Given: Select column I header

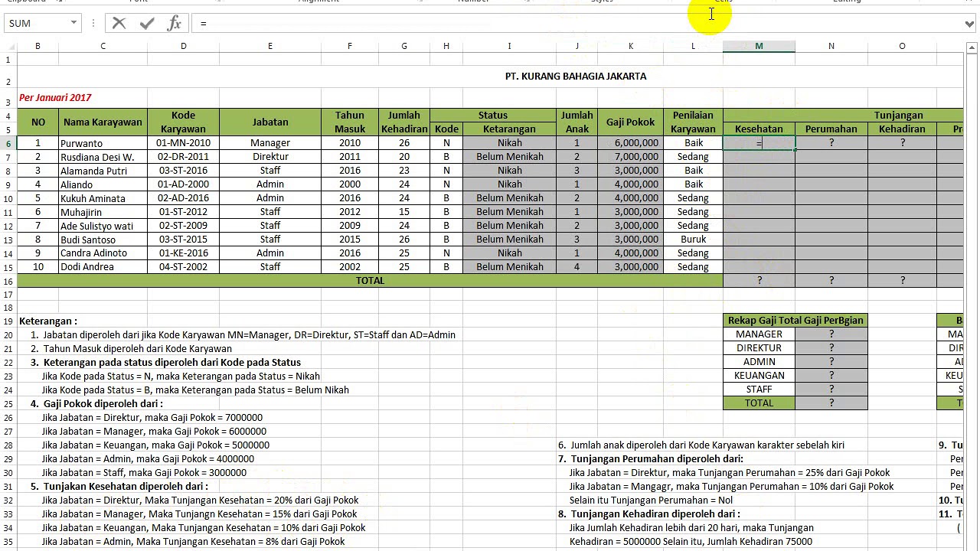Looking at the screenshot, I should tap(509, 47).
